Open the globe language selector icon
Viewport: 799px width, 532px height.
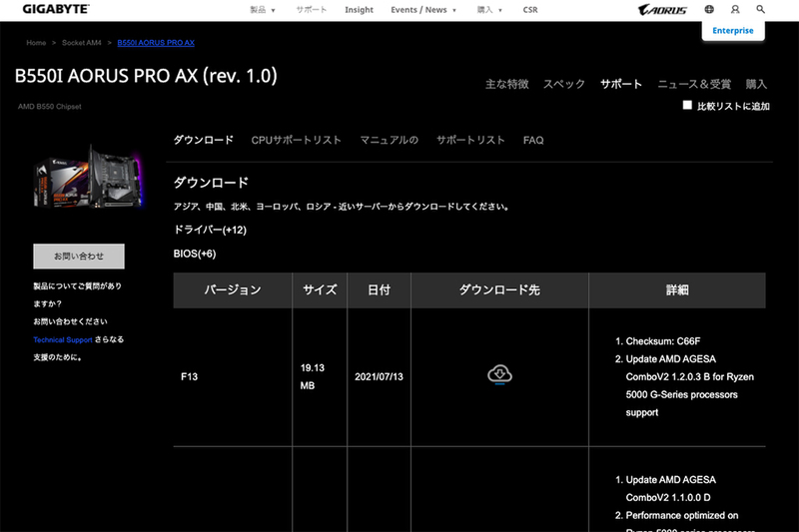709,9
